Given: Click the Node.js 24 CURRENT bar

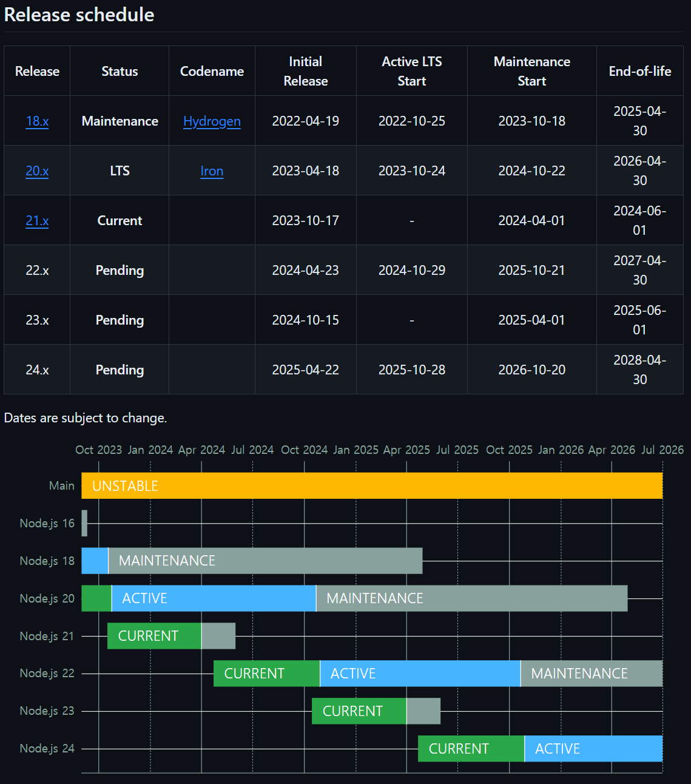Looking at the screenshot, I should point(471,749).
